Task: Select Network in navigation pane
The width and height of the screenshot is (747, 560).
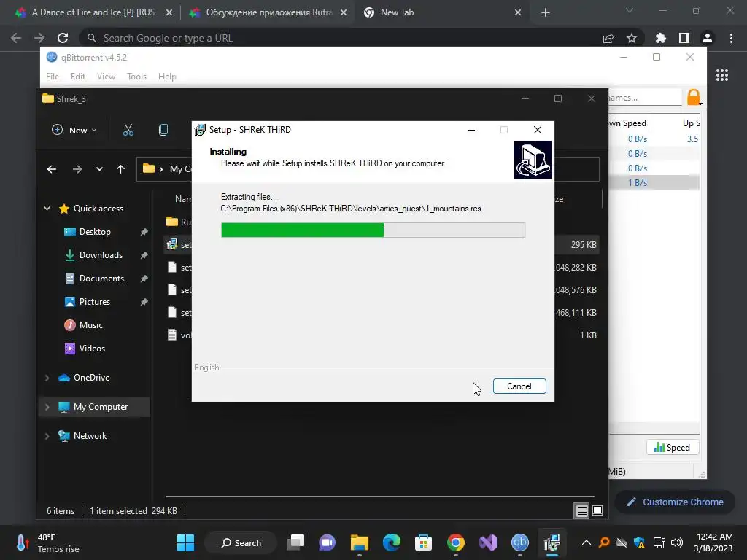Action: (90, 436)
